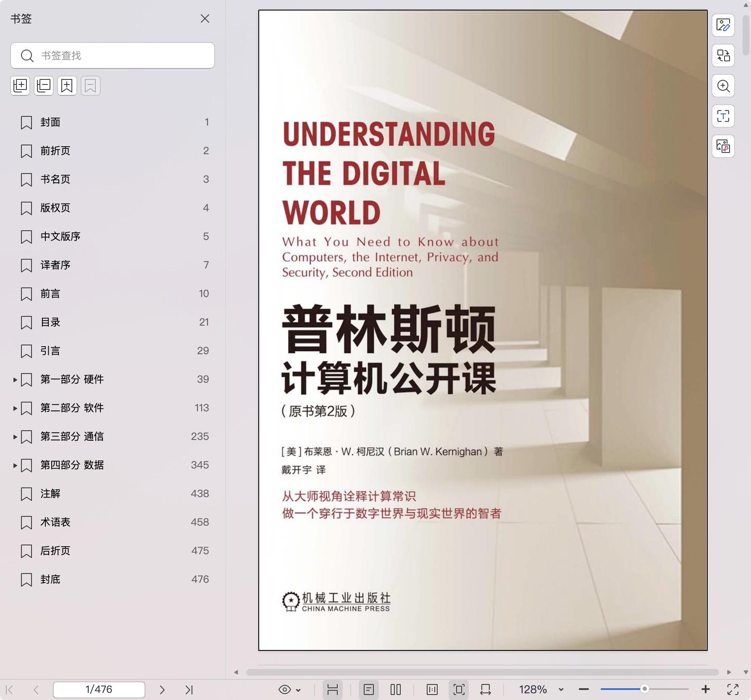Click the horizontal scrollbar track
The height and width of the screenshot is (700, 751).
pyautogui.click(x=482, y=672)
